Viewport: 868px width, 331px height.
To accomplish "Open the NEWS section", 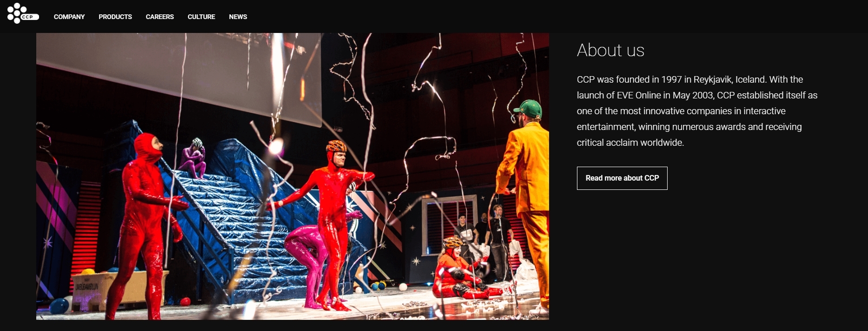I will [x=238, y=17].
